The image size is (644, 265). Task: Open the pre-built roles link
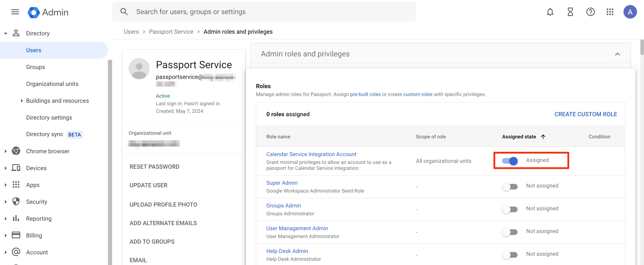pyautogui.click(x=365, y=94)
